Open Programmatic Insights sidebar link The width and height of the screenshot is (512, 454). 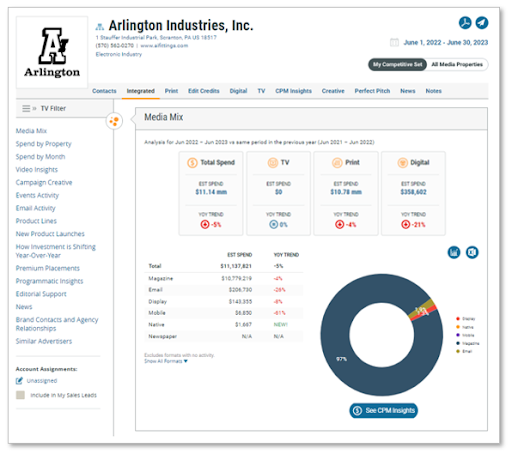point(49,281)
